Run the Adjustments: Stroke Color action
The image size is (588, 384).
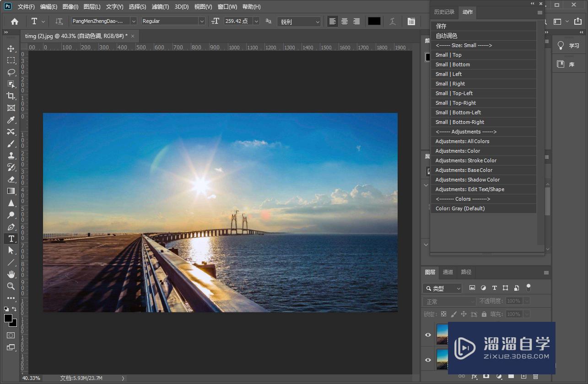click(x=483, y=160)
